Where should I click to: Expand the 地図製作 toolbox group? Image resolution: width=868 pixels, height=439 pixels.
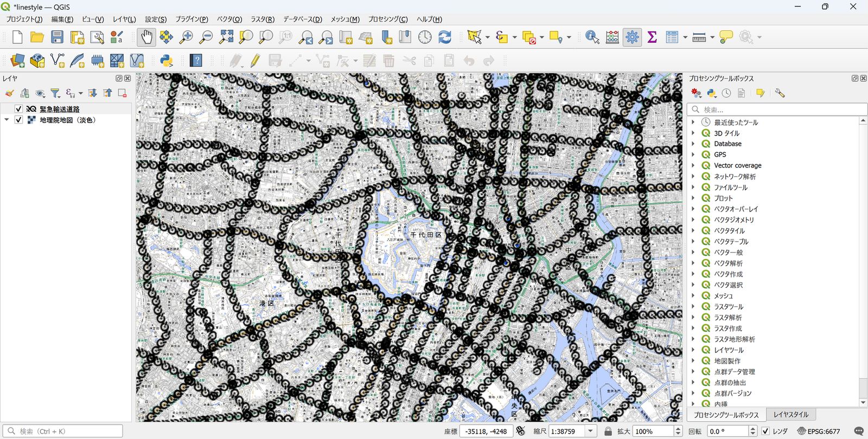click(x=693, y=360)
